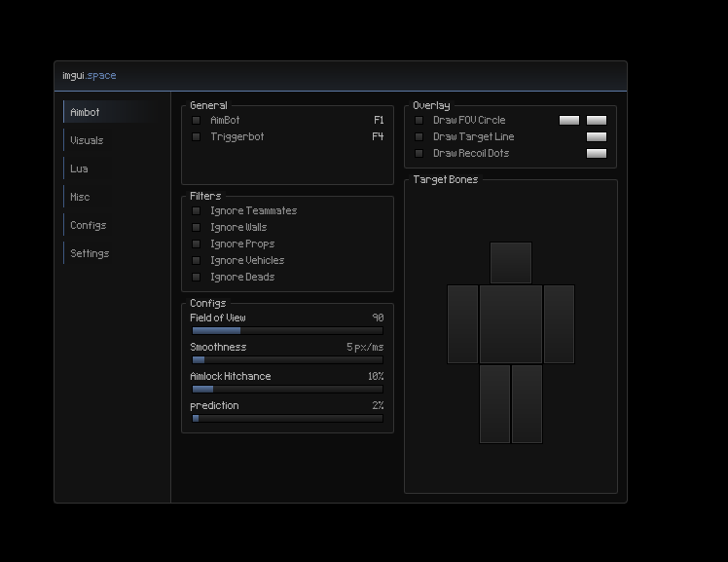Click the imgui.space title text
The width and height of the screenshot is (728, 562).
pyautogui.click(x=90, y=75)
